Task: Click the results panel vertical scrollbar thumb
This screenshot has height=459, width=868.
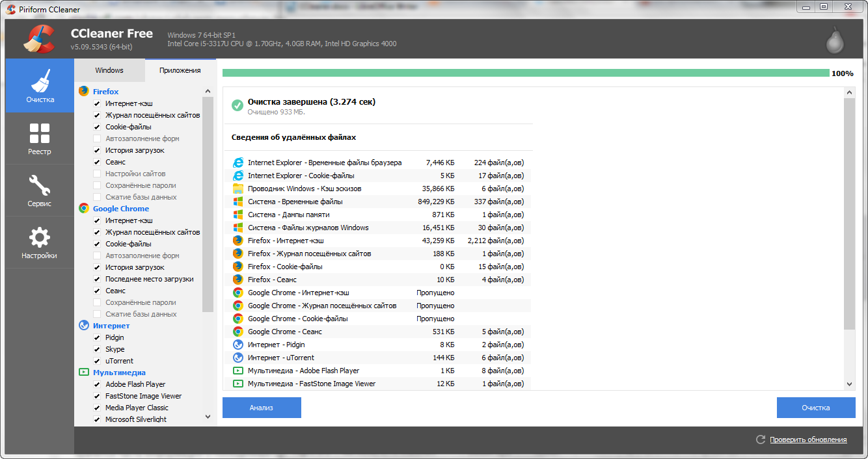Action: tap(849, 214)
